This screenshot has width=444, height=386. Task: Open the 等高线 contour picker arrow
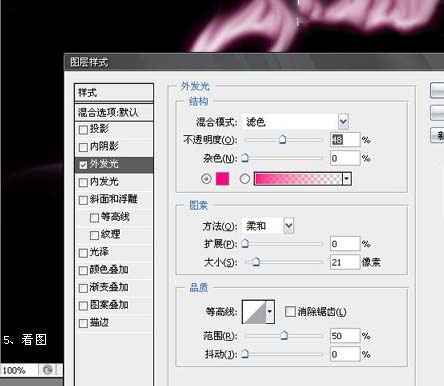(x=270, y=312)
